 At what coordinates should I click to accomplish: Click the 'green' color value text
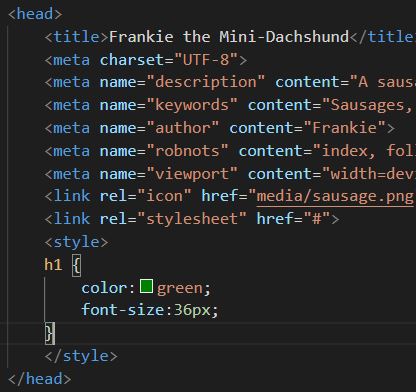point(180,289)
